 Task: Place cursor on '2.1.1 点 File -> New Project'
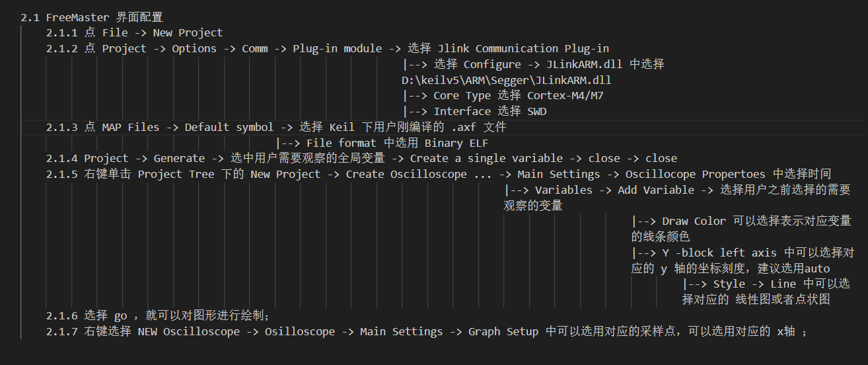point(135,32)
